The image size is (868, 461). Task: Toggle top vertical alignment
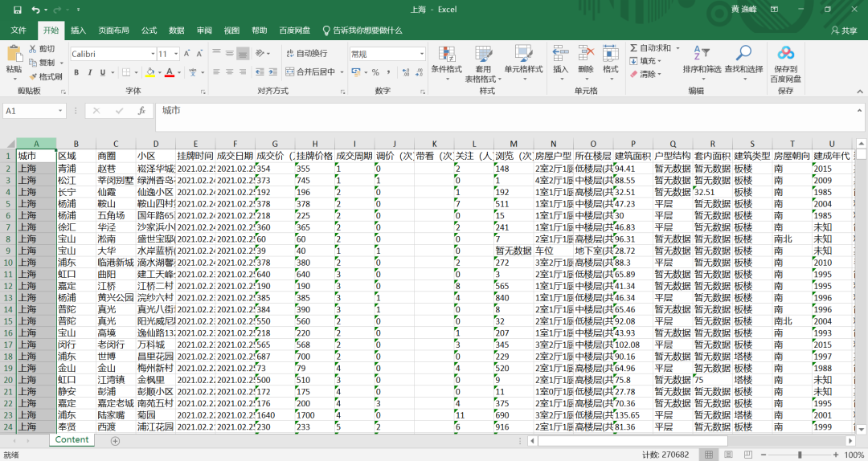point(216,53)
